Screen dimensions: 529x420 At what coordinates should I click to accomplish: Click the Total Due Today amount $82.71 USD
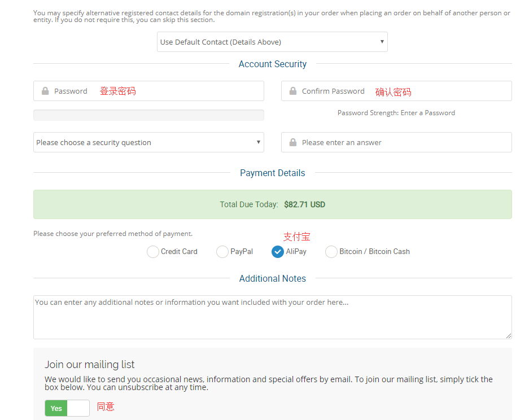click(x=305, y=204)
